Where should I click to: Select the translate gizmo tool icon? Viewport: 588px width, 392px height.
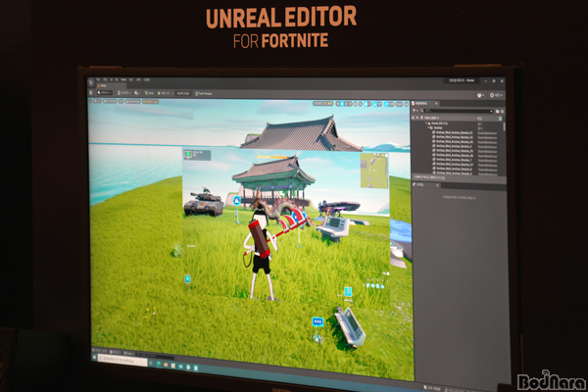(342, 104)
